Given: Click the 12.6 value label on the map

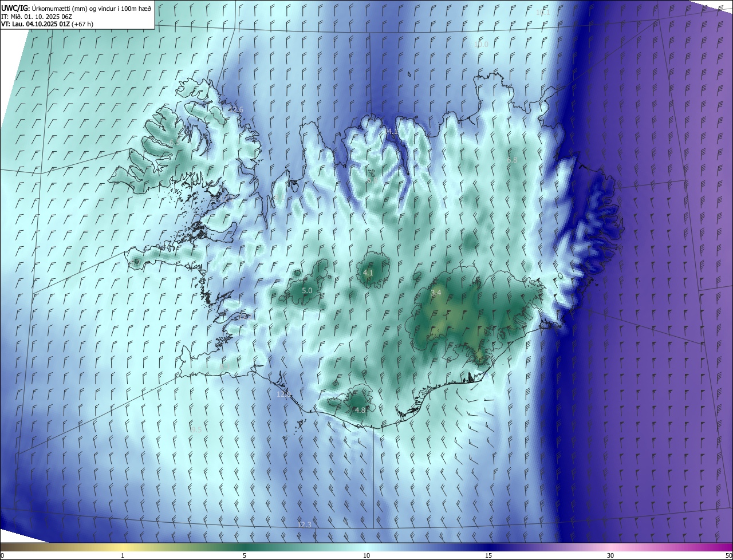Looking at the screenshot, I should (x=237, y=109).
